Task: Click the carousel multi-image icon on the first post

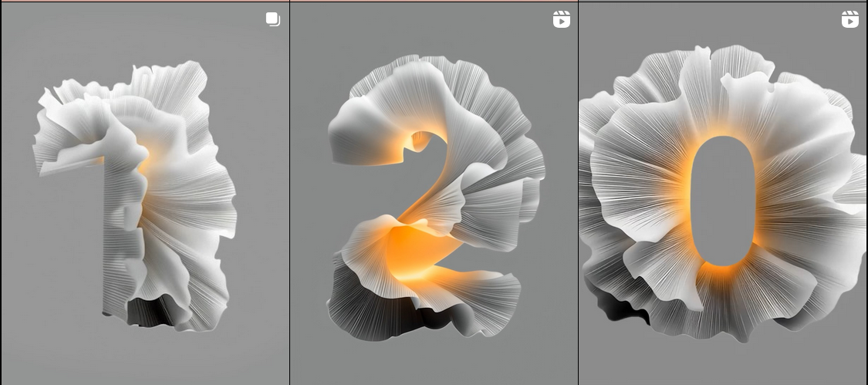Action: tap(272, 19)
